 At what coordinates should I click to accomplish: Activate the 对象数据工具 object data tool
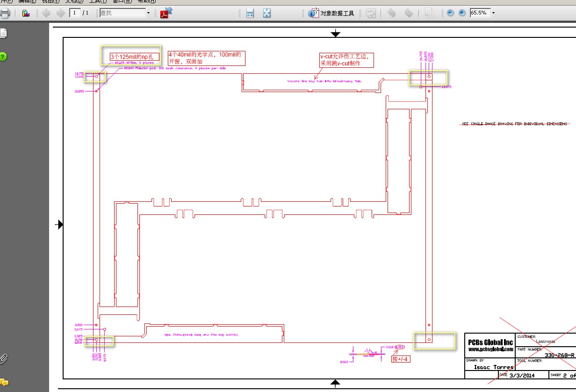[x=331, y=13]
